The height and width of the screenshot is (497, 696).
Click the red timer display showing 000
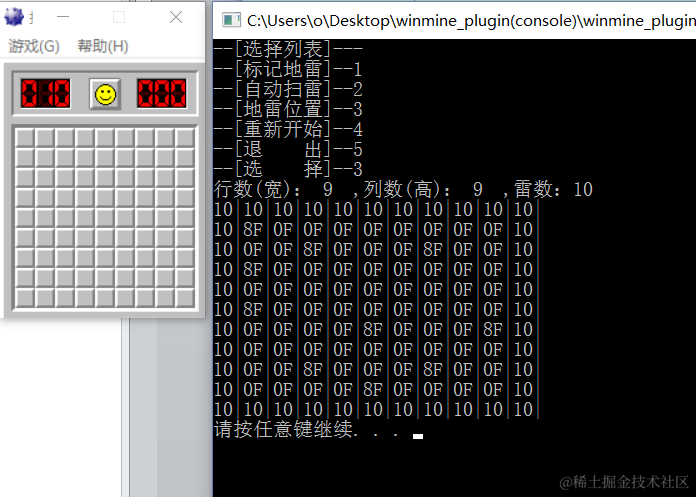162,94
